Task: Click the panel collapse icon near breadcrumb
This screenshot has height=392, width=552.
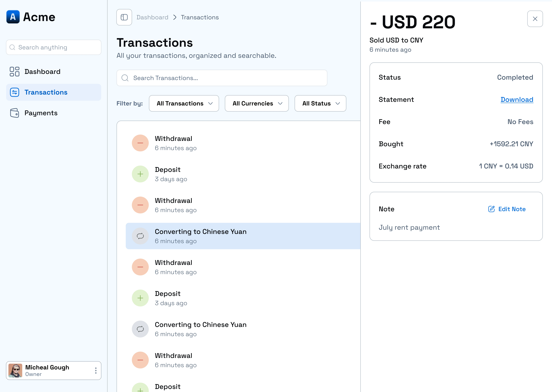Action: (x=124, y=17)
